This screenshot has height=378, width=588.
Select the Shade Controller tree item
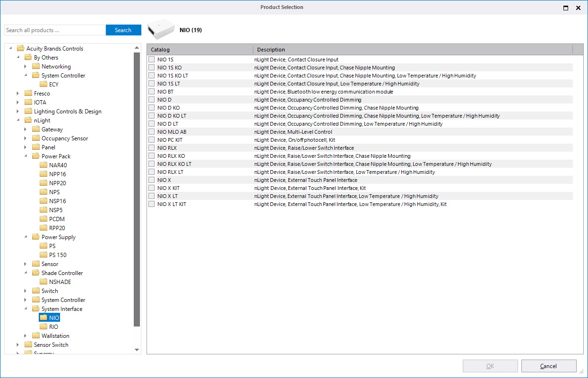tap(62, 273)
